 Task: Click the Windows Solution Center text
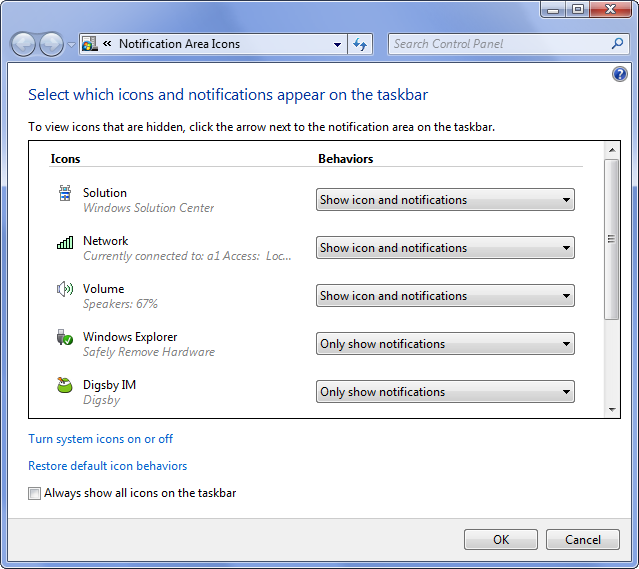pos(148,208)
